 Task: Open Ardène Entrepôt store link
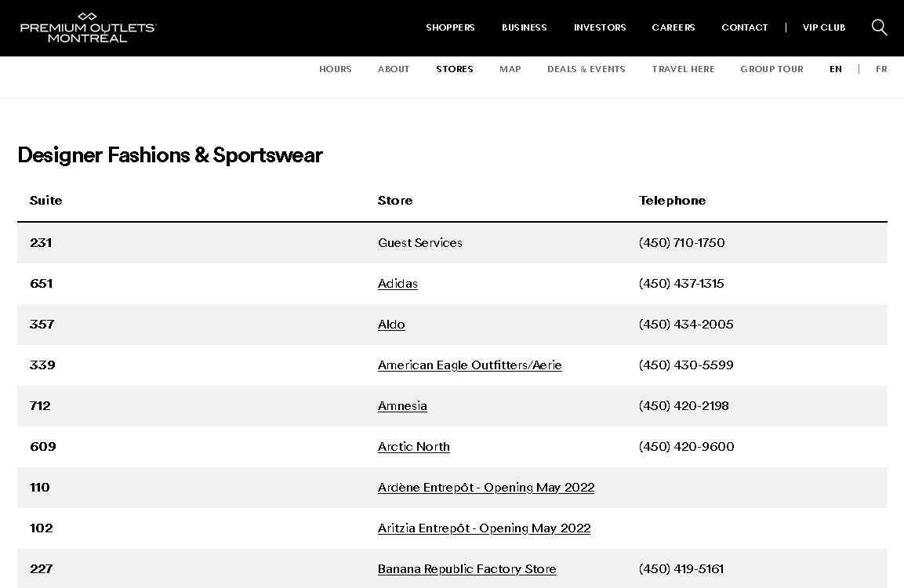[486, 488]
